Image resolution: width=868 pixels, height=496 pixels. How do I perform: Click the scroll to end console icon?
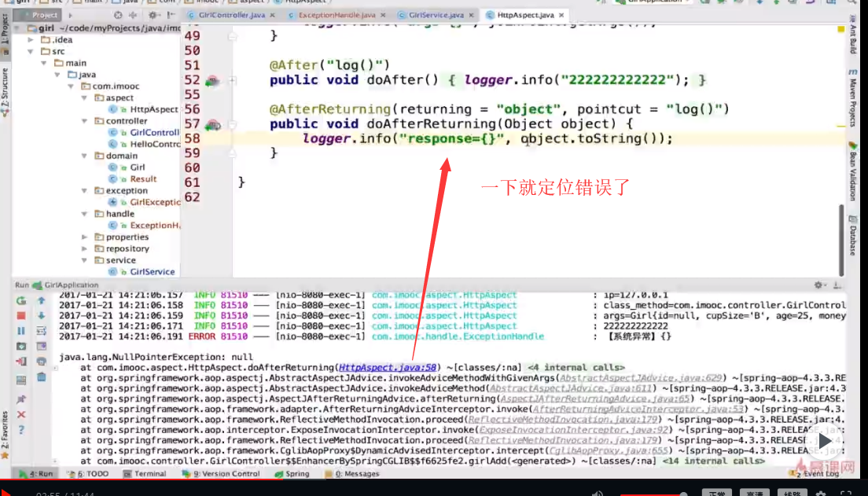coord(42,347)
